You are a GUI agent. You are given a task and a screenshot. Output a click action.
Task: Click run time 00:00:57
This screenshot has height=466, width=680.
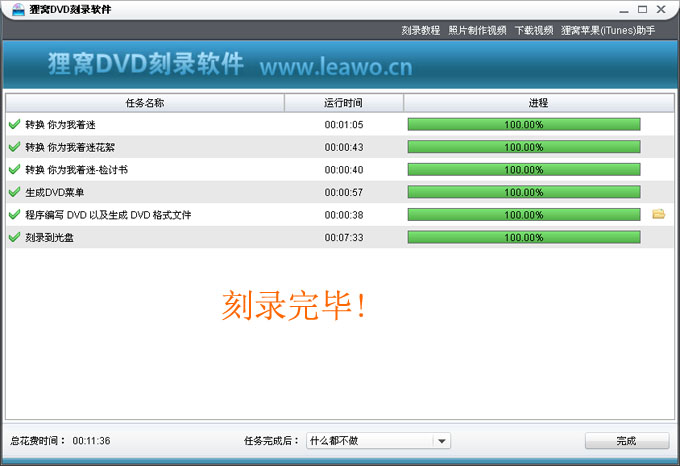tap(344, 192)
